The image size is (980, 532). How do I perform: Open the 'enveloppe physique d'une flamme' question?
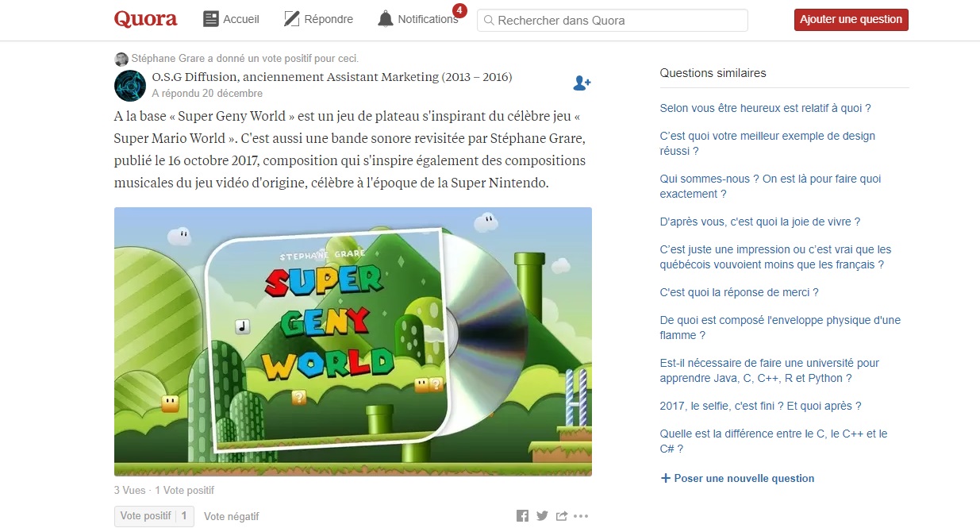[781, 327]
